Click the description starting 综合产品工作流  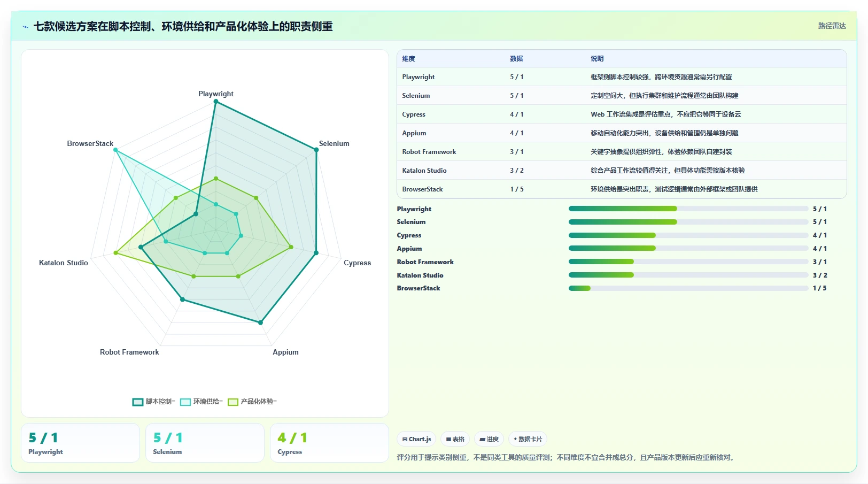(x=668, y=171)
